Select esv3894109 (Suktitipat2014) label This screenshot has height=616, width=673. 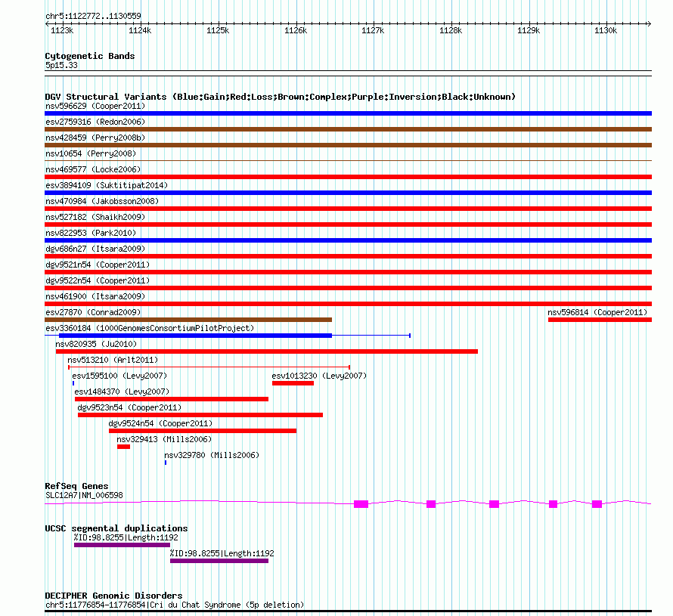(x=107, y=185)
